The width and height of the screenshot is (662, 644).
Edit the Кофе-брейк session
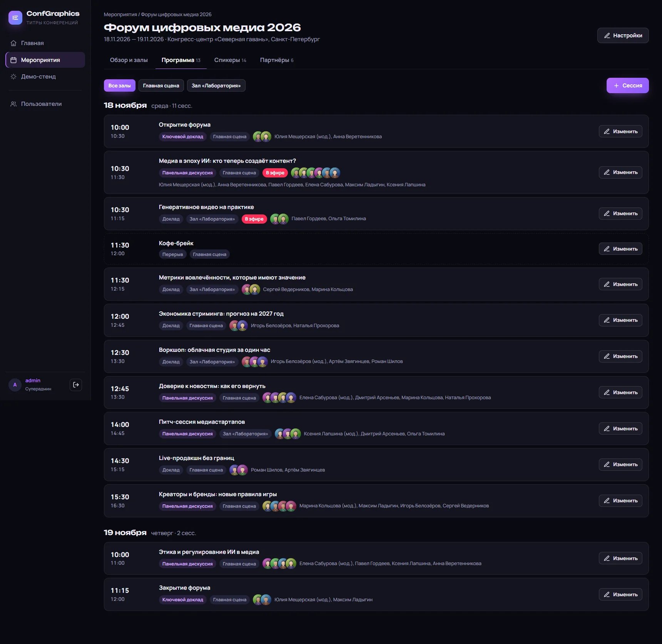coord(620,249)
